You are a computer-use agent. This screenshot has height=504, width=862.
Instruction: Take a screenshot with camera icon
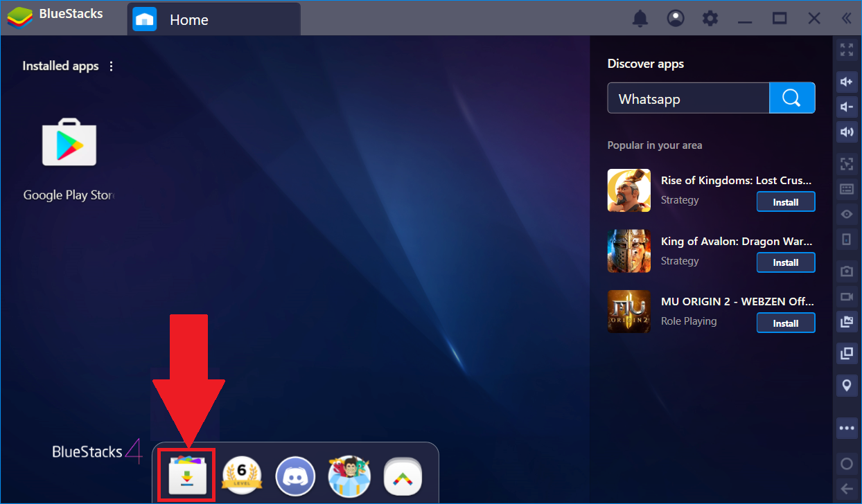[x=847, y=271]
